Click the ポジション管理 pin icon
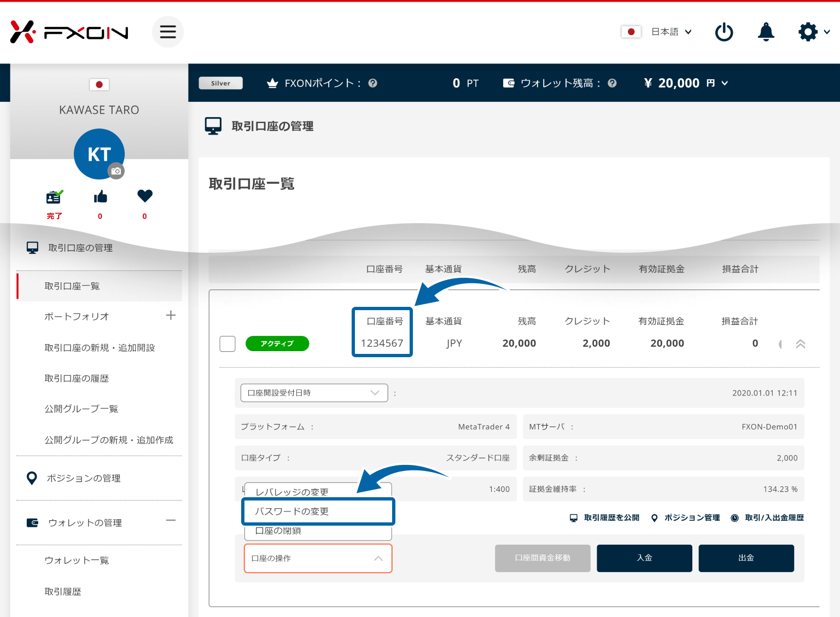 (655, 518)
